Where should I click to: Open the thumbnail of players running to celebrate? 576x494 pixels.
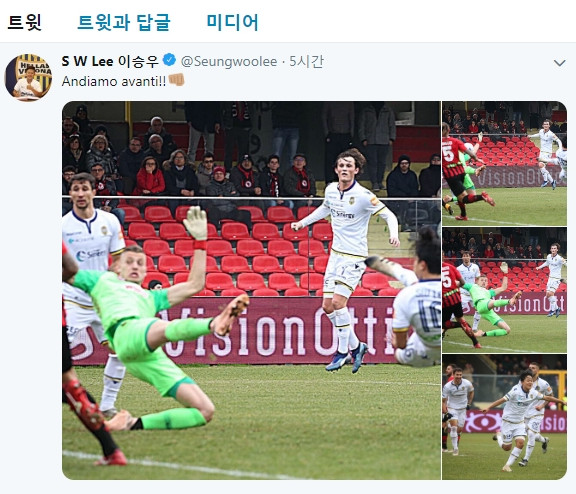(x=504, y=417)
